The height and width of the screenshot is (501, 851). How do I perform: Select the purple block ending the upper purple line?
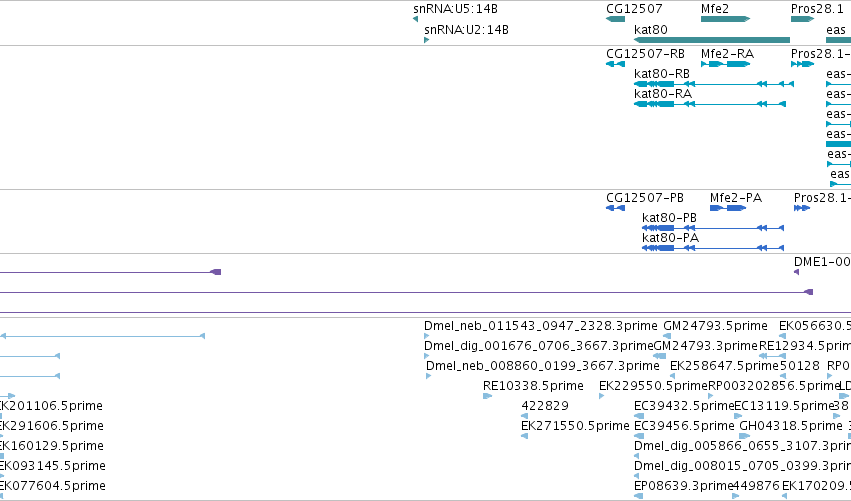click(216, 272)
